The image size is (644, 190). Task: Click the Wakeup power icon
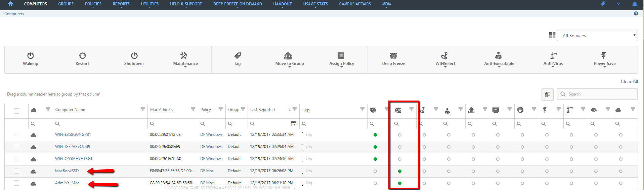point(31,55)
